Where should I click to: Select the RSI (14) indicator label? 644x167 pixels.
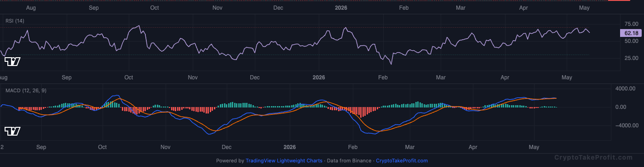(x=15, y=21)
